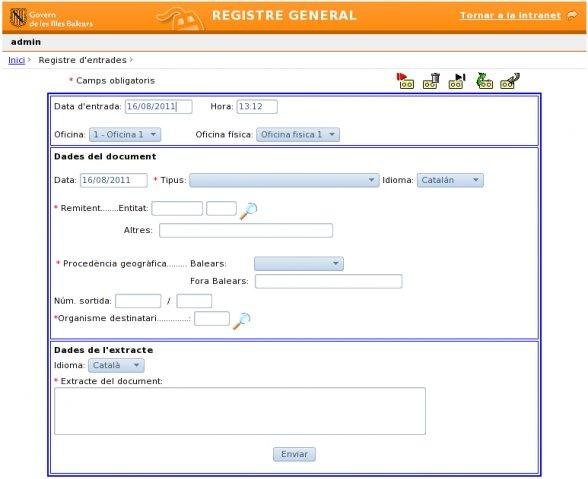Open the Remitent entity search magnifier
The height and width of the screenshot is (479, 588).
249,210
